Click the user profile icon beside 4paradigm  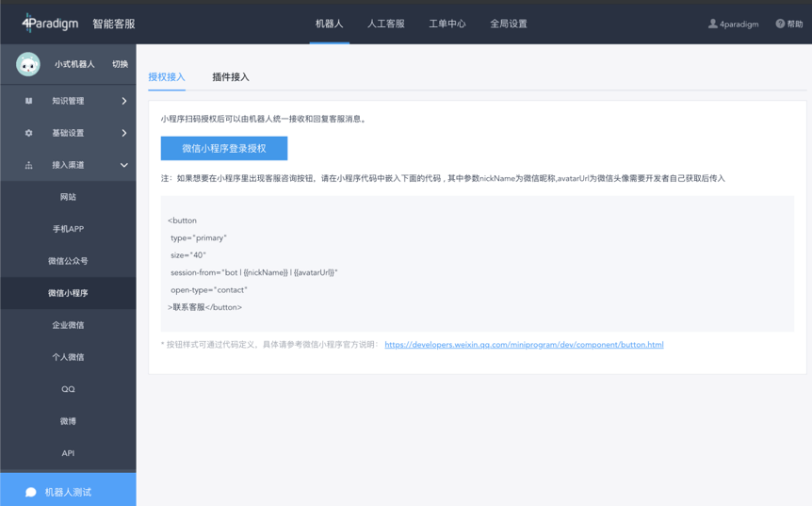[712, 24]
